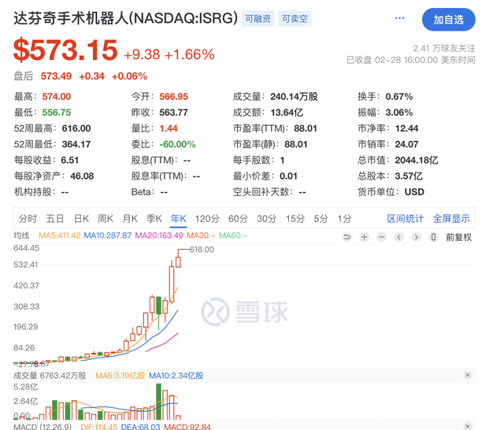504x430 pixels.
Task: Zoom out chart with minus icon
Action: pyautogui.click(x=381, y=237)
